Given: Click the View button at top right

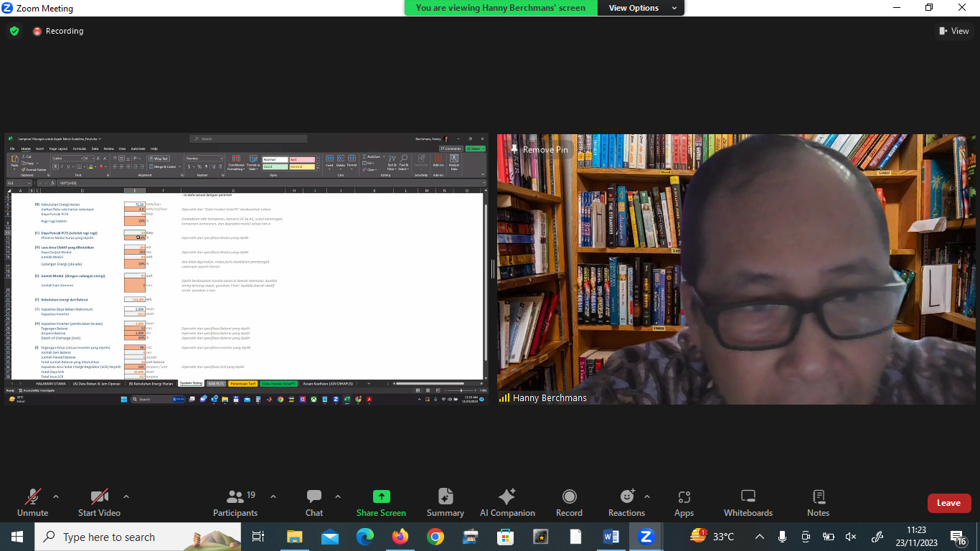Looking at the screenshot, I should pos(954,31).
